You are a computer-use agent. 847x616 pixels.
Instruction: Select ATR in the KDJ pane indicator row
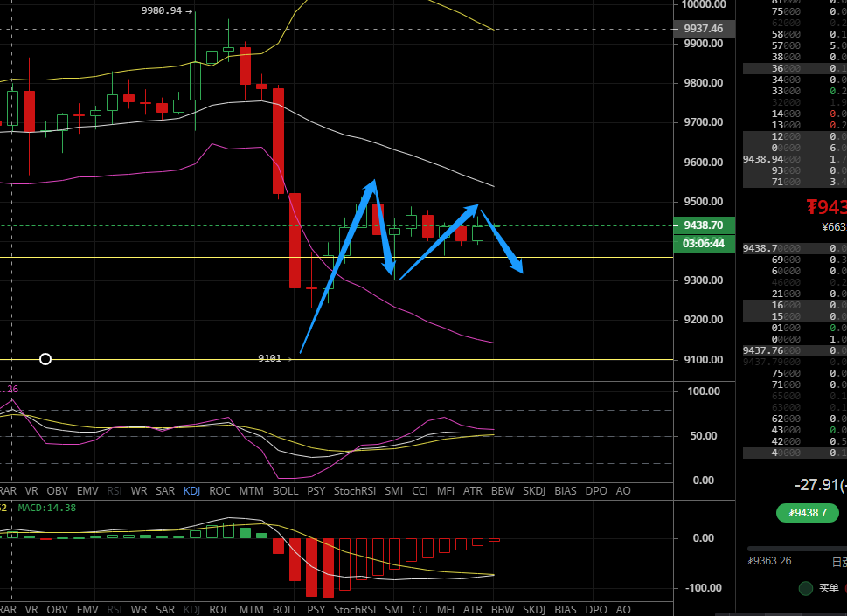click(x=473, y=491)
